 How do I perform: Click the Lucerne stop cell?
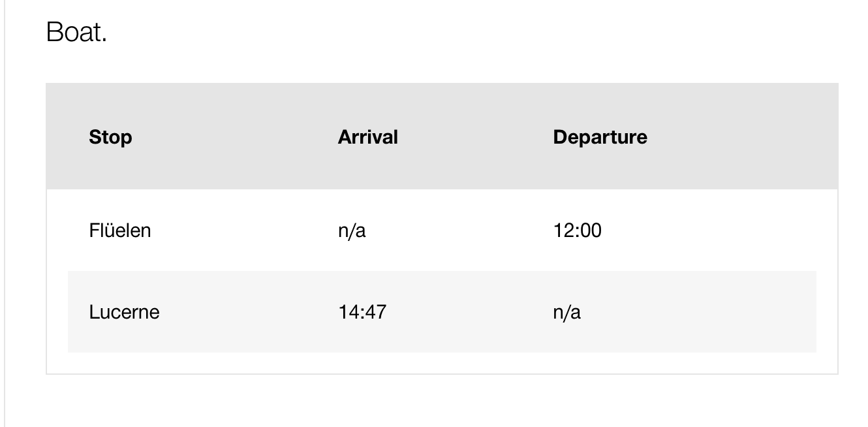pos(124,312)
